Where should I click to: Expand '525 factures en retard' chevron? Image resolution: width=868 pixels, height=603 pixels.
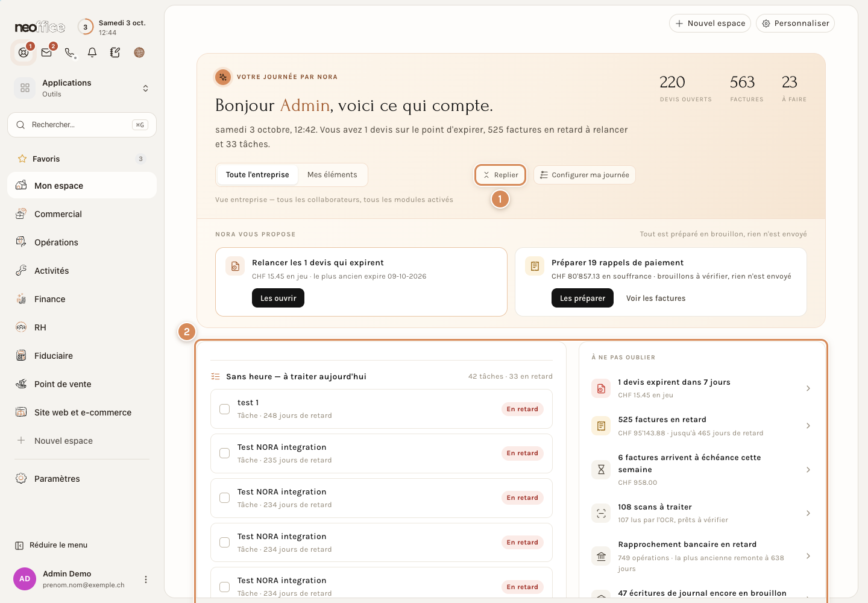(808, 426)
